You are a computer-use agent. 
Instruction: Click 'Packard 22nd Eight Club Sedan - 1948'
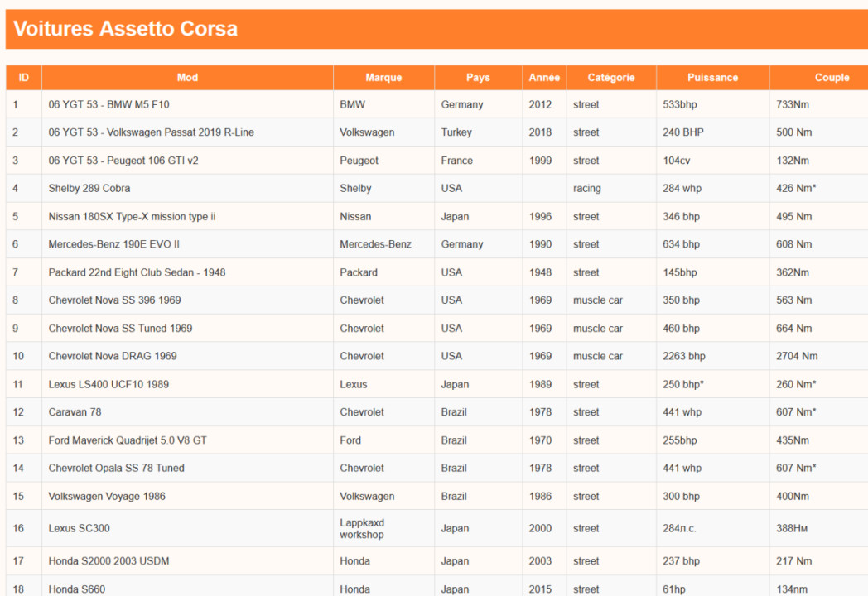click(x=137, y=272)
